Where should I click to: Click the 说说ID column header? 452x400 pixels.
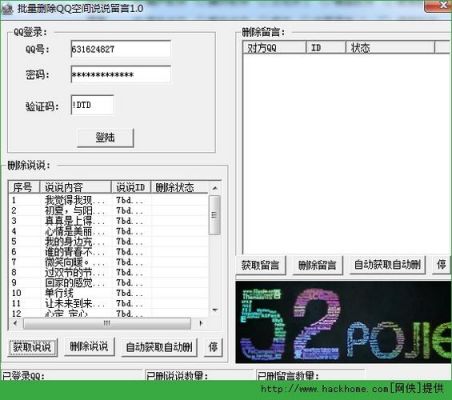point(131,187)
